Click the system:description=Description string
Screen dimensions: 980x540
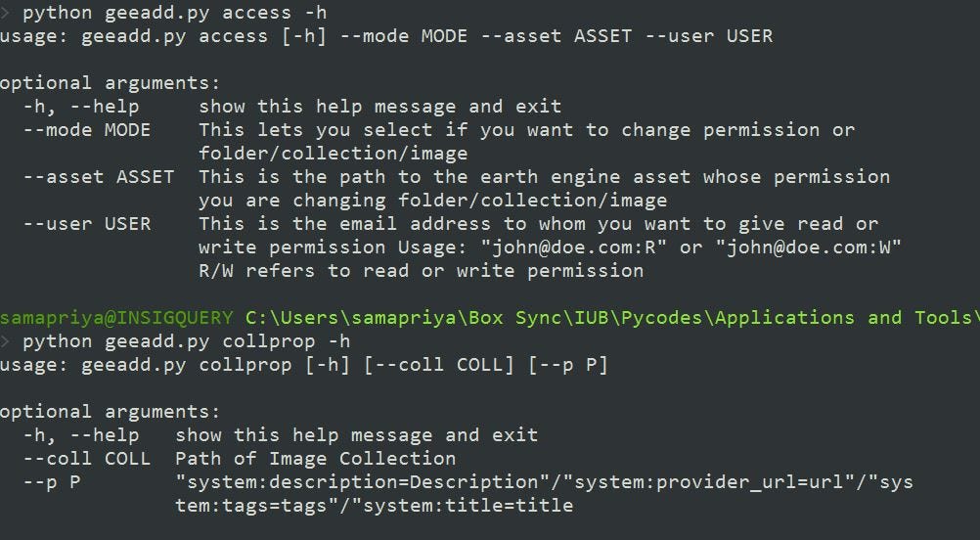click(362, 482)
